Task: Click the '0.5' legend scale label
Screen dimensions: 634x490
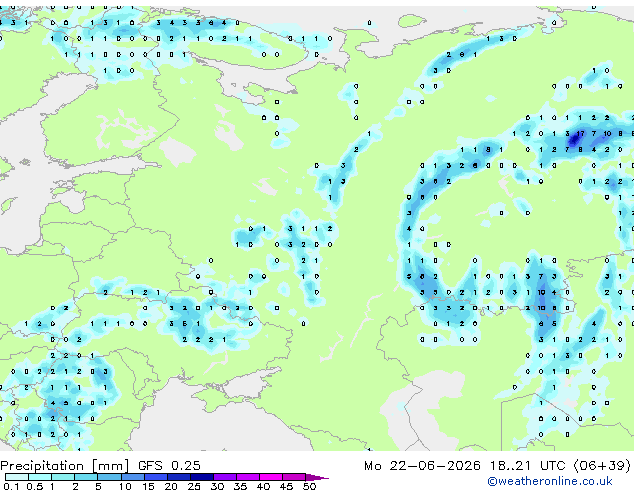Action: click(x=35, y=486)
